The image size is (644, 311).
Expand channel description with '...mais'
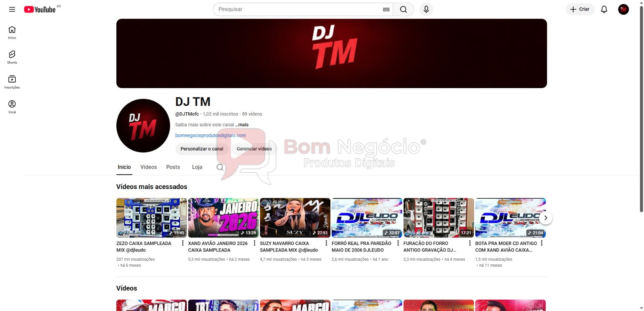pyautogui.click(x=242, y=125)
